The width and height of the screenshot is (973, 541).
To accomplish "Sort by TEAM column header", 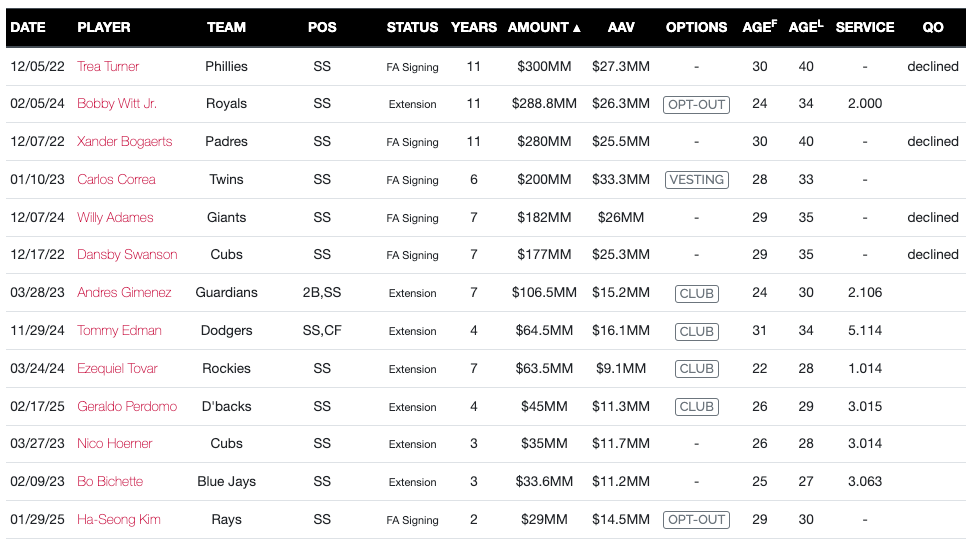I will pos(226,27).
